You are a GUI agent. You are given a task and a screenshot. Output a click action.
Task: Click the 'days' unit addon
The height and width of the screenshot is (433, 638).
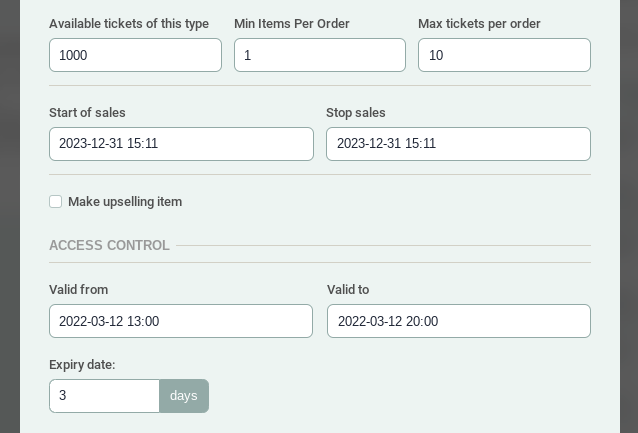tap(184, 396)
